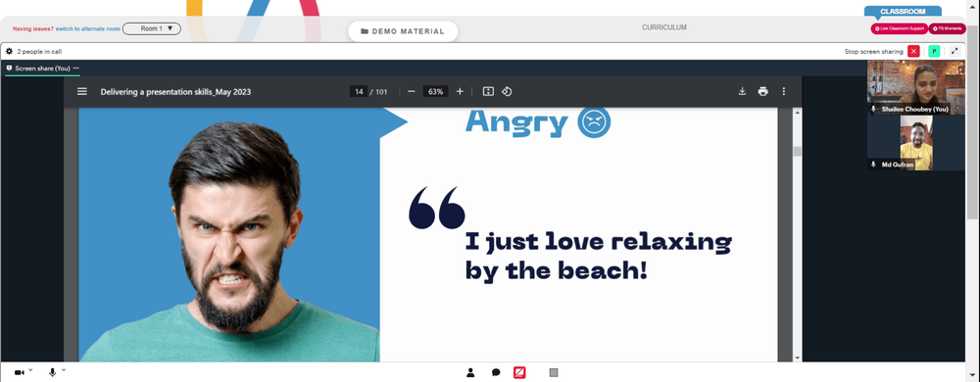Open call settings gear icon
This screenshot has height=382, width=980.
[10, 51]
